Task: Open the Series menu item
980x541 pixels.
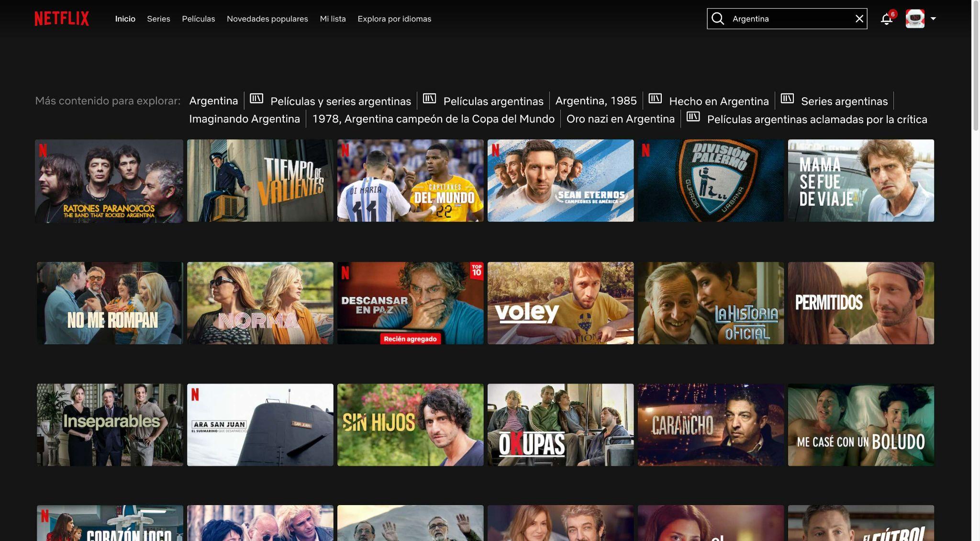Action: 158,19
